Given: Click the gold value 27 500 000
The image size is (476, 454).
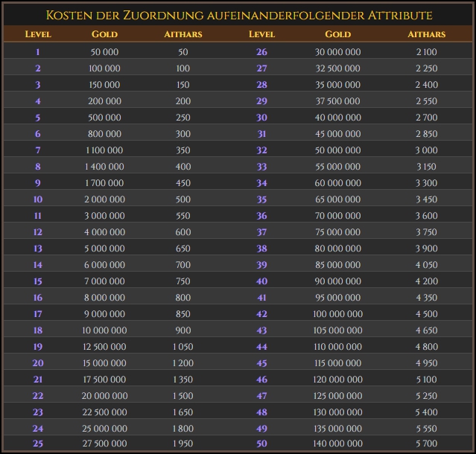Looking at the screenshot, I should tap(104, 445).
